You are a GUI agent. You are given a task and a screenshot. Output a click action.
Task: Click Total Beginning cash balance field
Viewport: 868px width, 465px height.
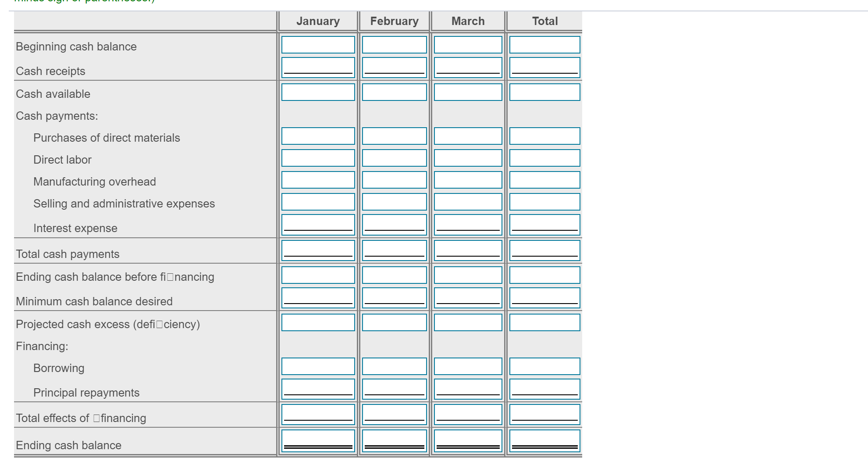pyautogui.click(x=544, y=45)
